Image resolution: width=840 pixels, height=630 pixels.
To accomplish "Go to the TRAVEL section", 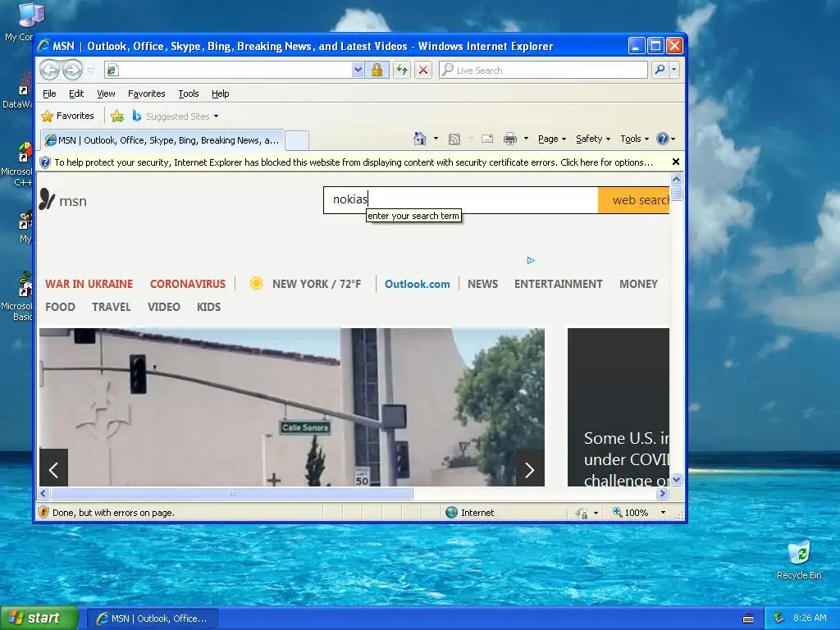I will tap(111, 307).
